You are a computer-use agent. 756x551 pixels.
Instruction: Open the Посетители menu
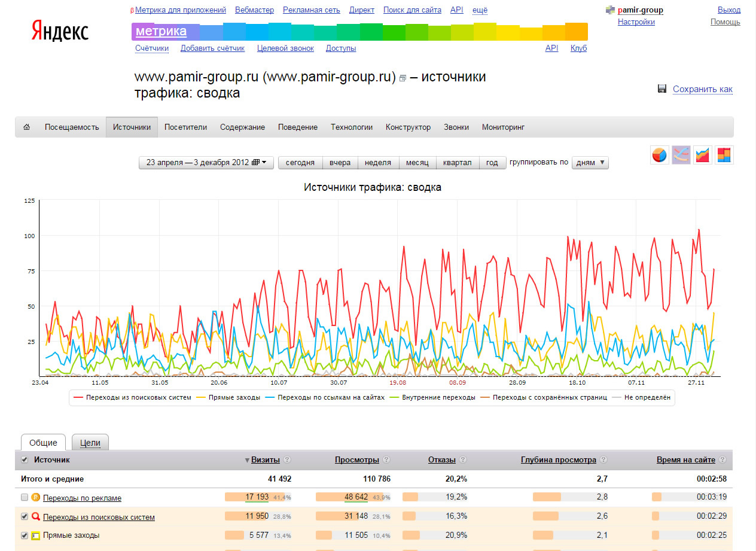click(x=185, y=127)
